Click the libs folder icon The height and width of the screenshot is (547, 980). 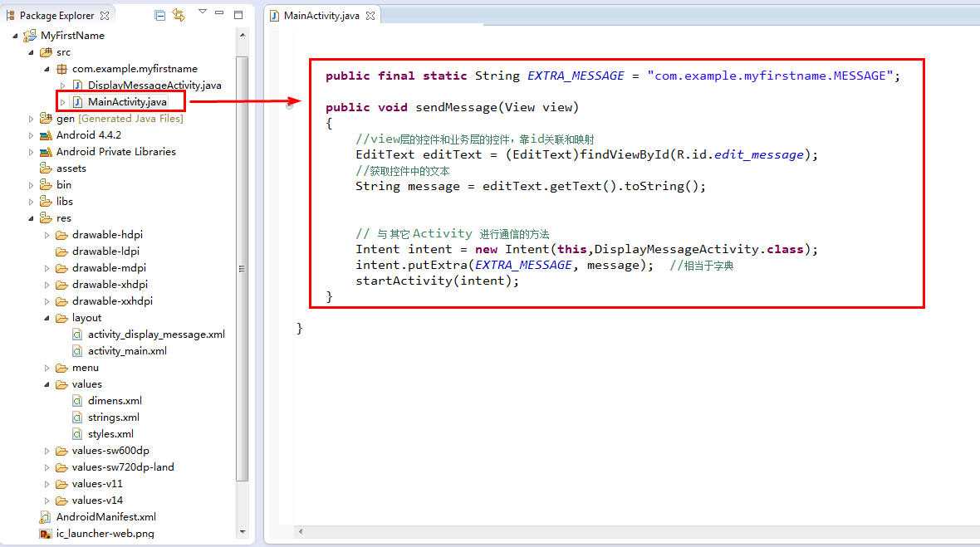tap(46, 201)
